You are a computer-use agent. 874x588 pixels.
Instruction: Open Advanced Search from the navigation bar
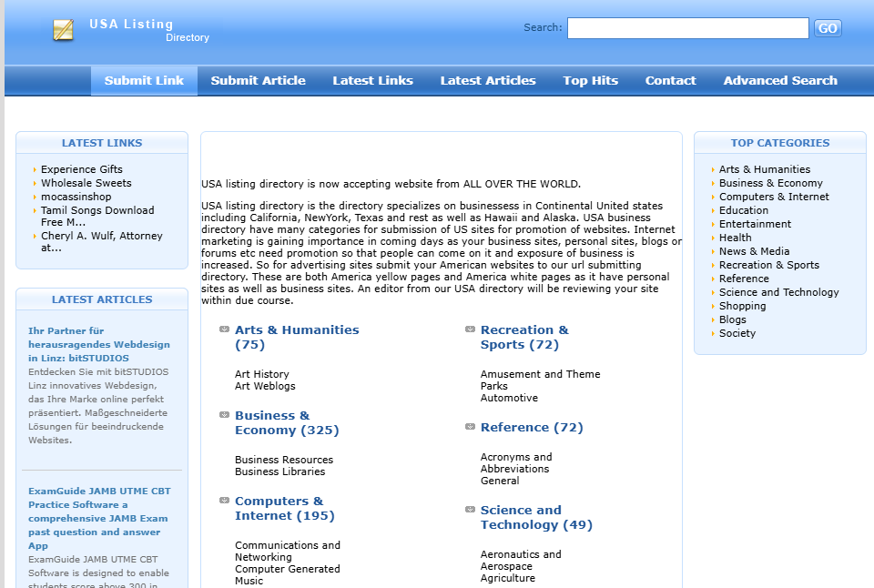tap(780, 80)
